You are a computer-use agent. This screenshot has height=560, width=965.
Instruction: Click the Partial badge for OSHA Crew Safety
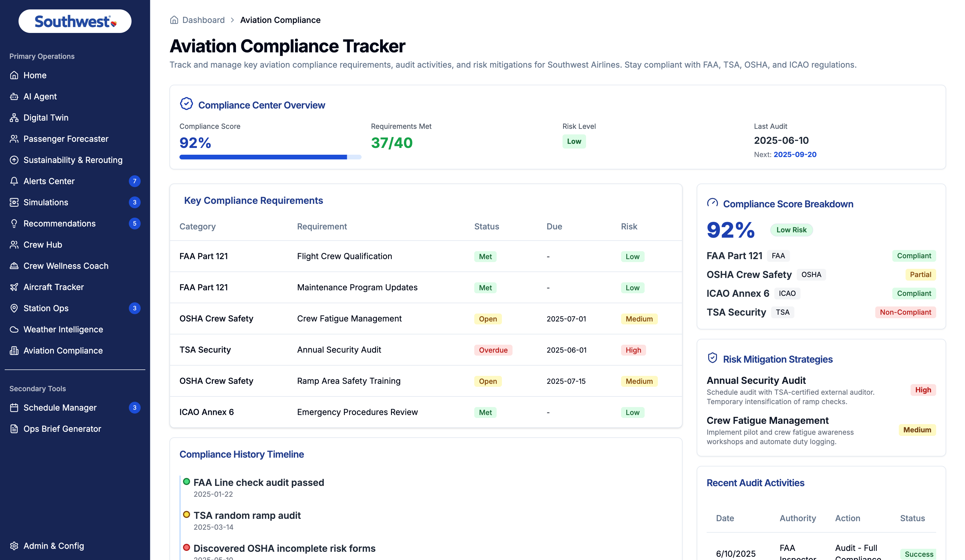click(x=921, y=275)
